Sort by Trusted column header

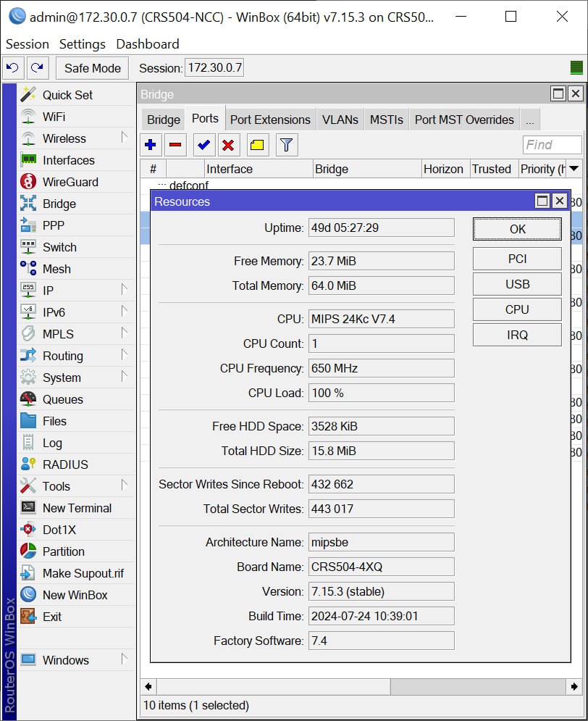click(495, 169)
